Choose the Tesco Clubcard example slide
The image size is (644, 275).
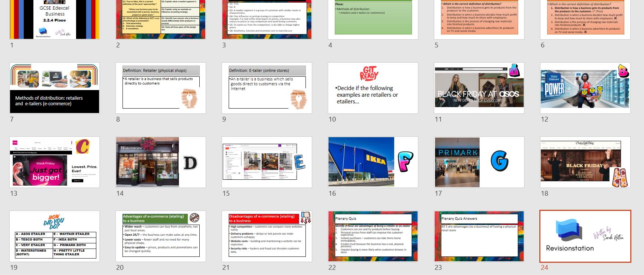pyautogui.click(x=585, y=88)
